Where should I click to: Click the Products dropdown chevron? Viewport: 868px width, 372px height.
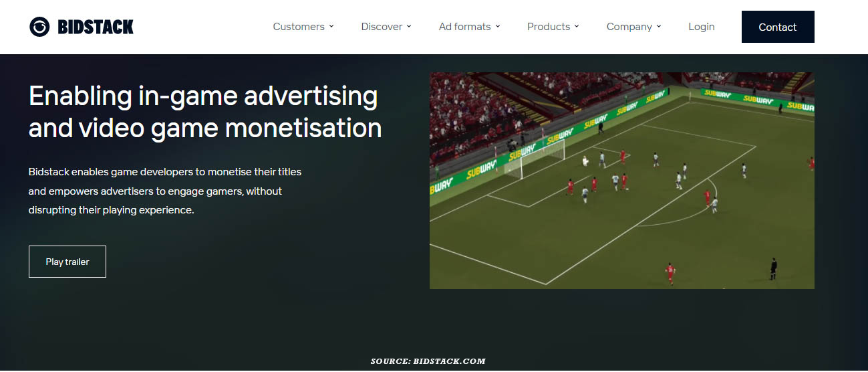point(576,27)
